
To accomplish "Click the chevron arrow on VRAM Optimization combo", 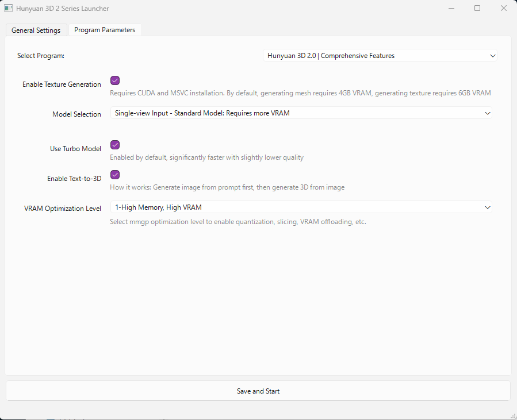I will point(488,207).
